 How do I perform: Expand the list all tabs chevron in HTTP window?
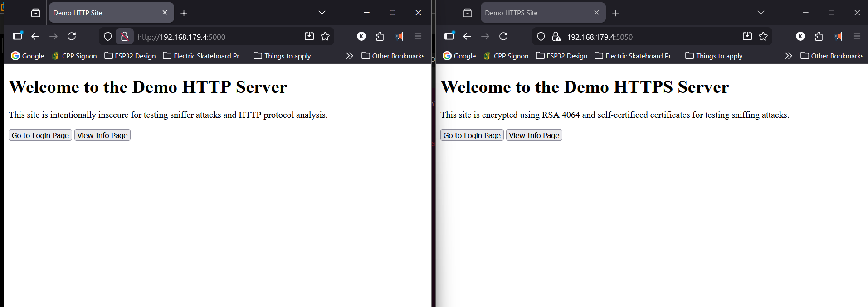pos(322,13)
